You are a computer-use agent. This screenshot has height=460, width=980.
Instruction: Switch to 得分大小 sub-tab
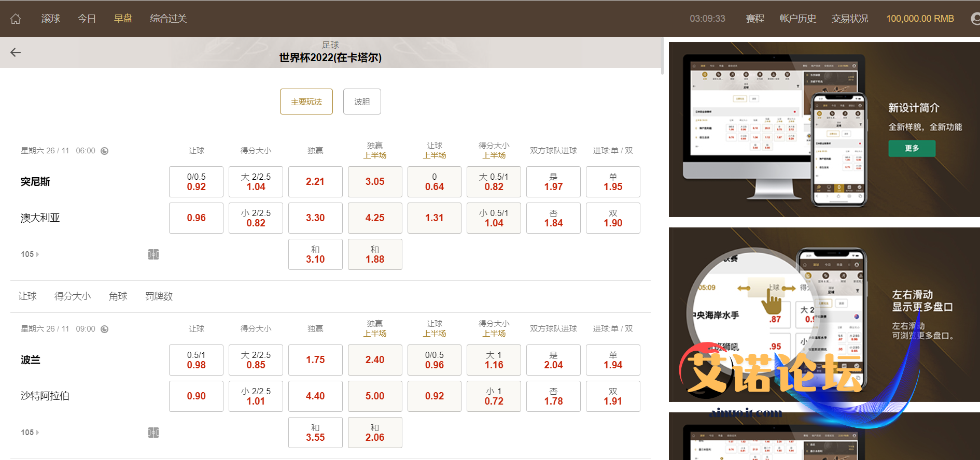(73, 296)
